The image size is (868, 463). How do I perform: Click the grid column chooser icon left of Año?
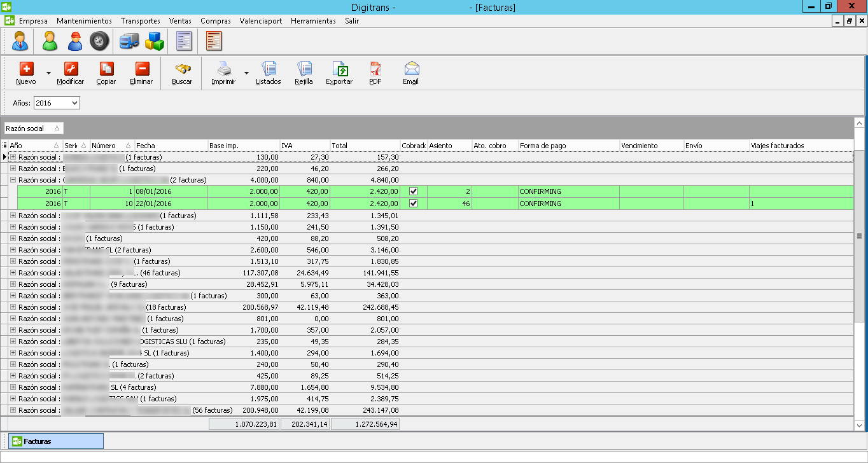pos(4,146)
